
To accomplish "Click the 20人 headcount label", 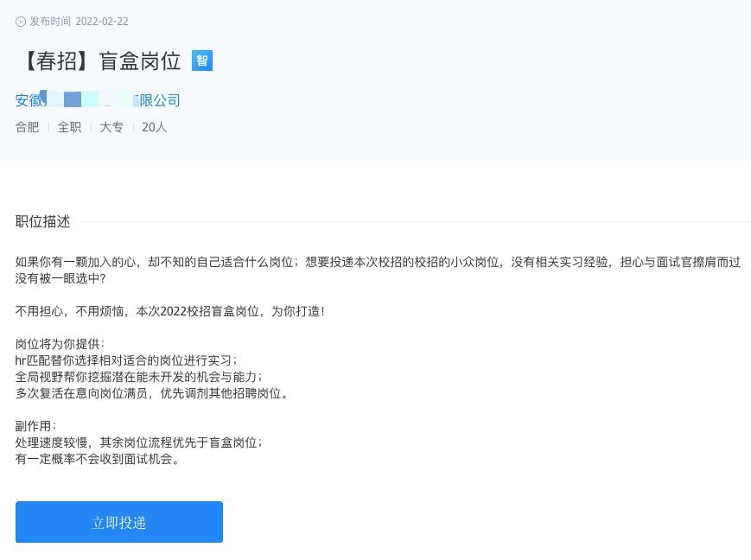I will (154, 127).
